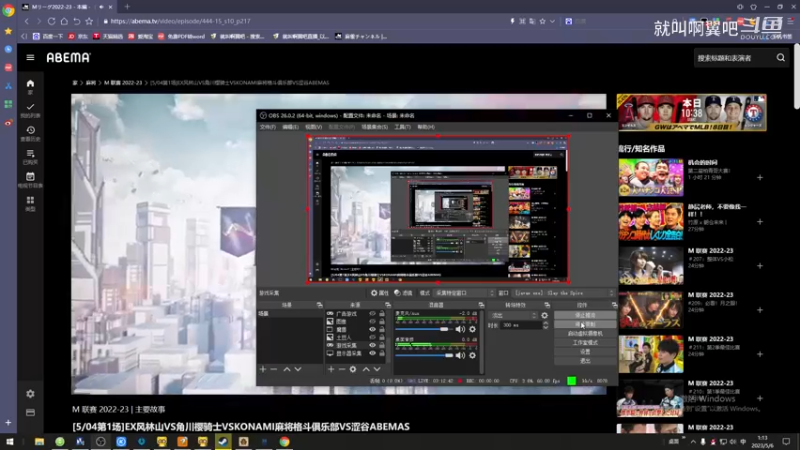800x450 pixels.
Task: Open the 模式 capture mode dropdown
Action: click(x=464, y=293)
